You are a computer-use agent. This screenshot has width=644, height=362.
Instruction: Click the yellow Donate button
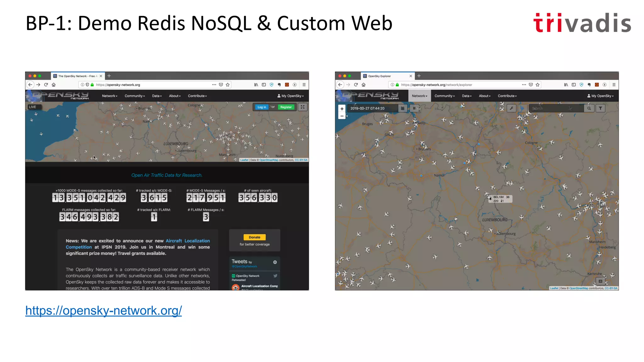(254, 237)
